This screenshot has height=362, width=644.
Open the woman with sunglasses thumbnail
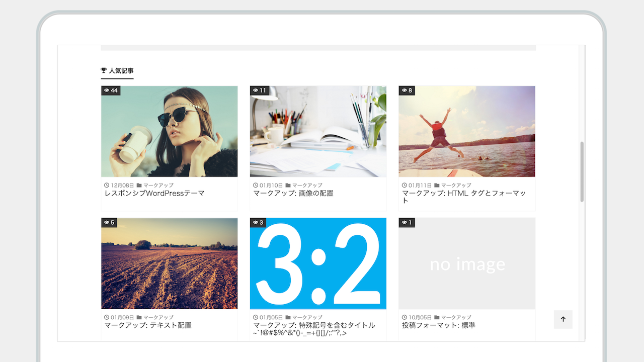169,132
